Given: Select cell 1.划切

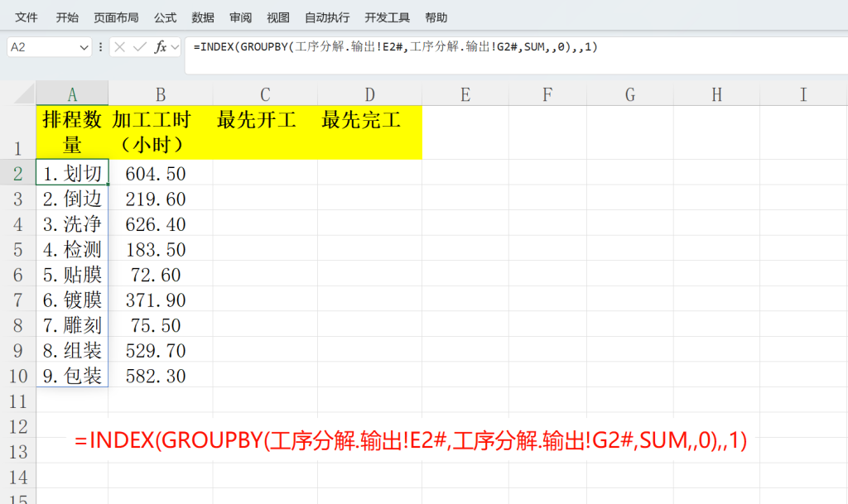Looking at the screenshot, I should click(x=72, y=172).
